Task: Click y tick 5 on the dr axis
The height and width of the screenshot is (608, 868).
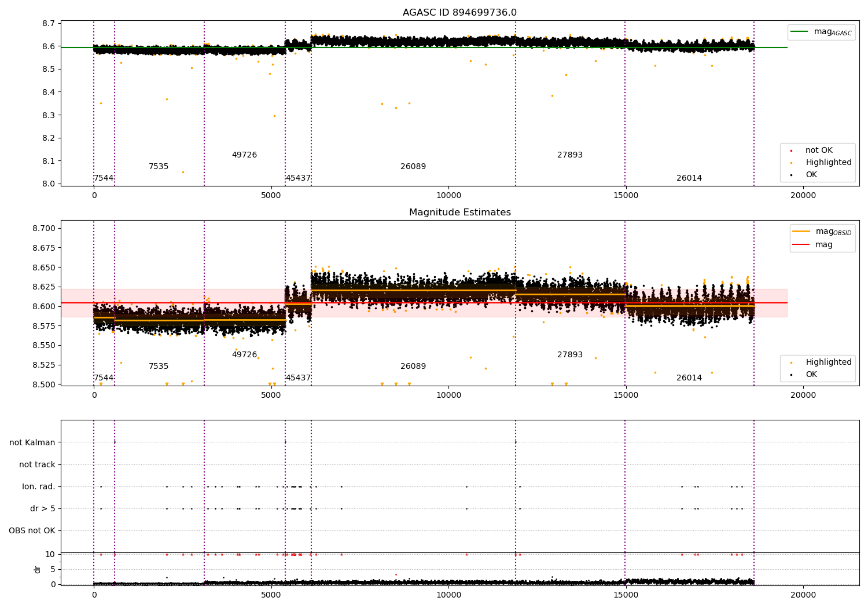Action: (53, 569)
